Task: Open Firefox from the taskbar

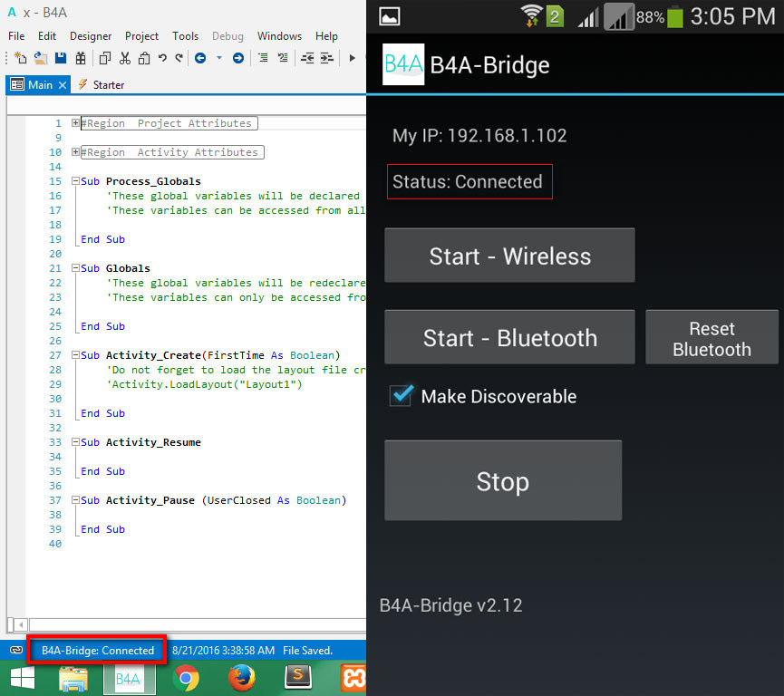Action: 241,679
